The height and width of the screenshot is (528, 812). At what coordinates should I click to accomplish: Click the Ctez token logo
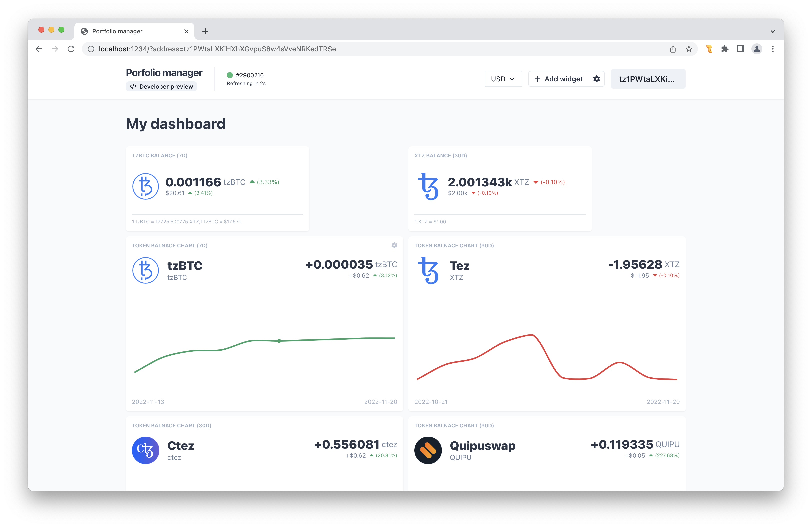pyautogui.click(x=145, y=450)
